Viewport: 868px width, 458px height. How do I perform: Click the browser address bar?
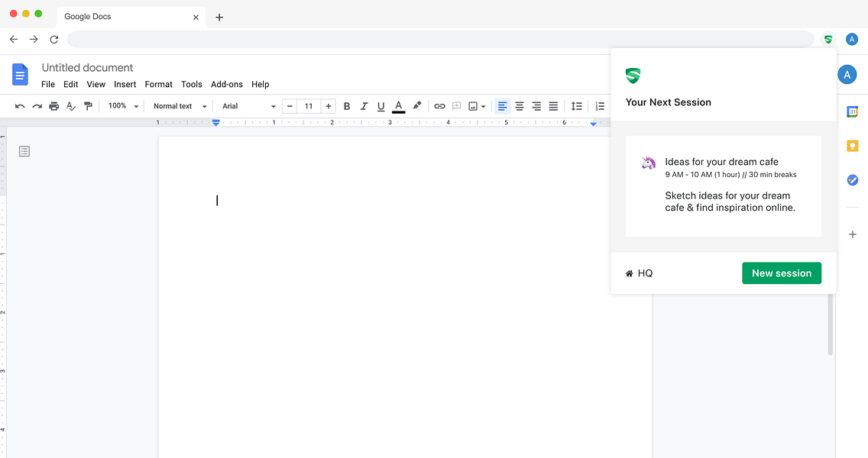click(x=440, y=39)
